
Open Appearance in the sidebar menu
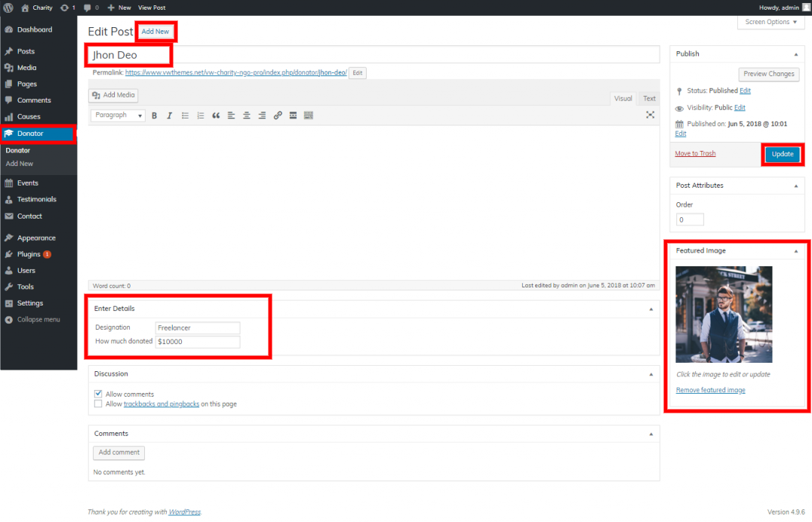(x=36, y=238)
